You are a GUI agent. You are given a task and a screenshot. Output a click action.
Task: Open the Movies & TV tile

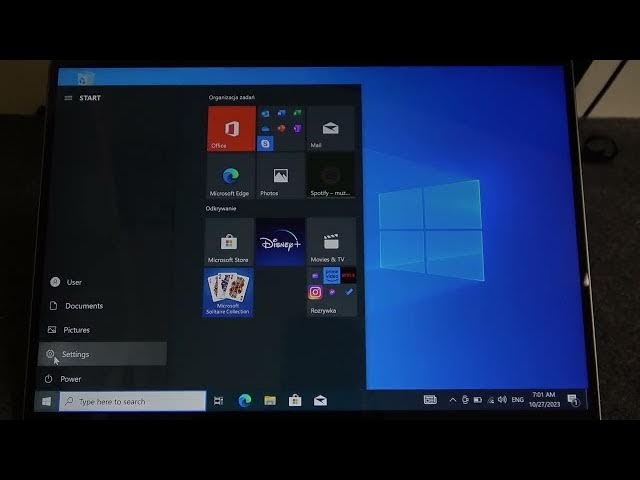coord(331,242)
